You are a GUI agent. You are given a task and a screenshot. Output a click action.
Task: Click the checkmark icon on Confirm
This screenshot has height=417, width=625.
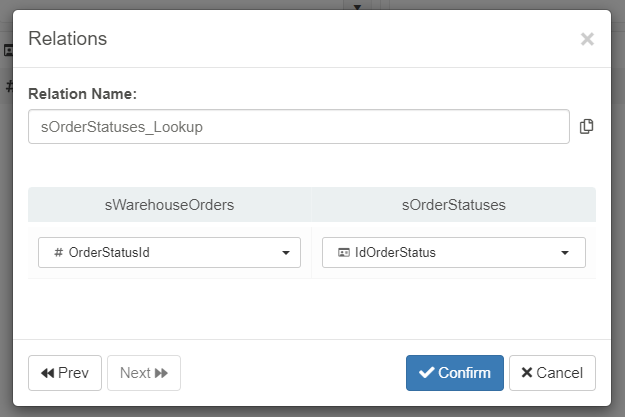click(x=426, y=373)
